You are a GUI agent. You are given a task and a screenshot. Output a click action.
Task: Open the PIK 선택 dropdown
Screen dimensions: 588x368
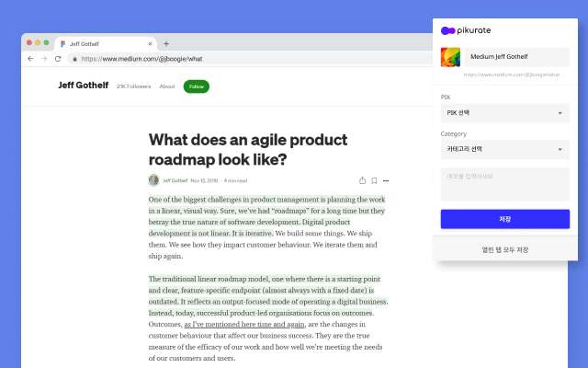coord(505,113)
